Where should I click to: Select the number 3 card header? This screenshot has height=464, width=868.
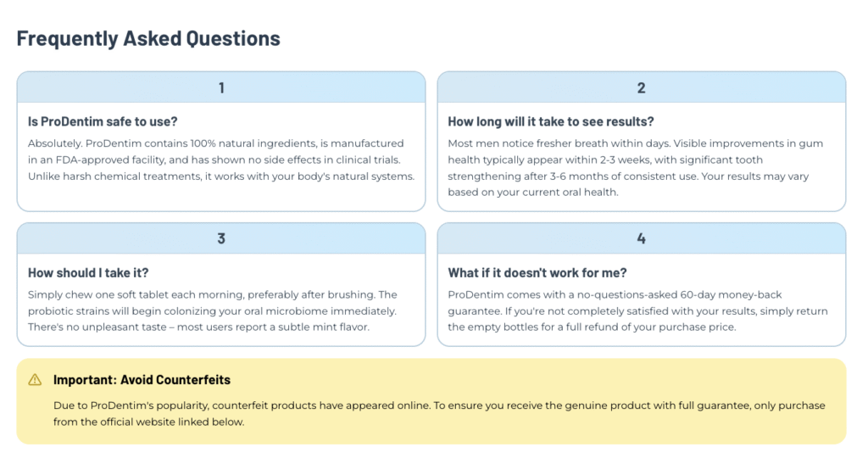221,238
